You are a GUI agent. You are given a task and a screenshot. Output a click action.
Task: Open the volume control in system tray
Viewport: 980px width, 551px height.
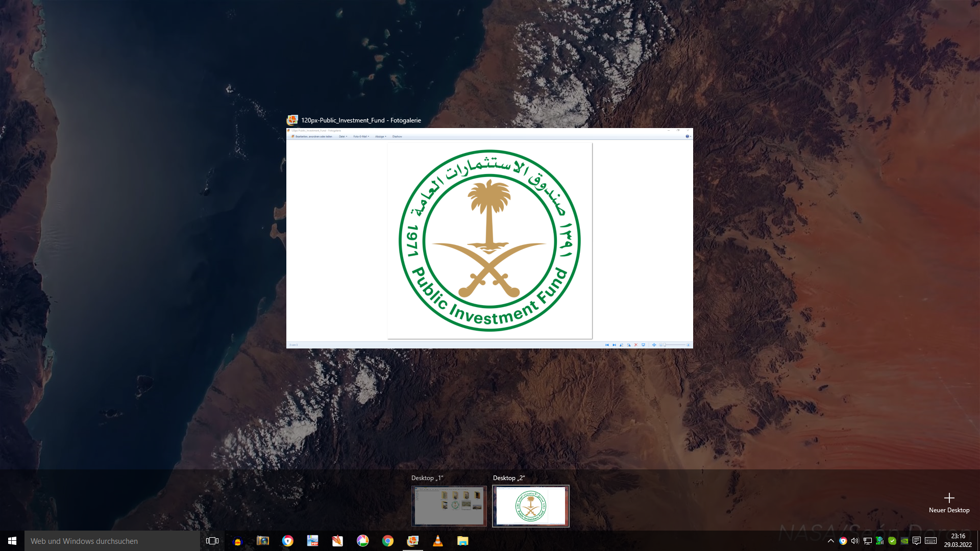click(855, 541)
